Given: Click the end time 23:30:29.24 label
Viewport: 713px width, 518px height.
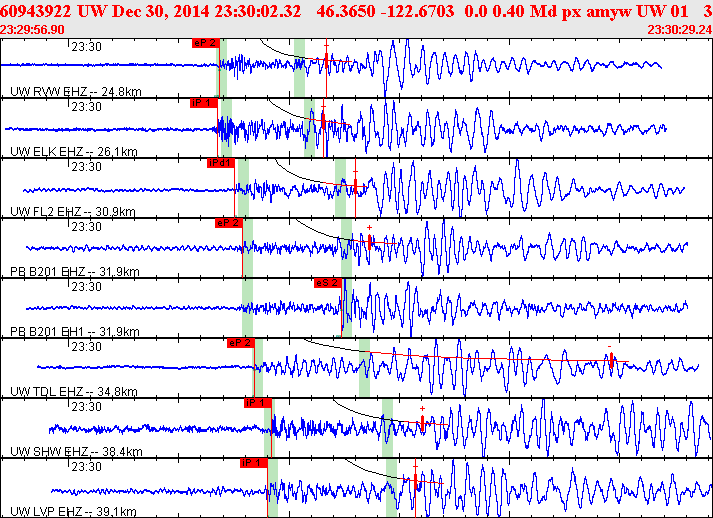Looking at the screenshot, I should click(x=679, y=30).
